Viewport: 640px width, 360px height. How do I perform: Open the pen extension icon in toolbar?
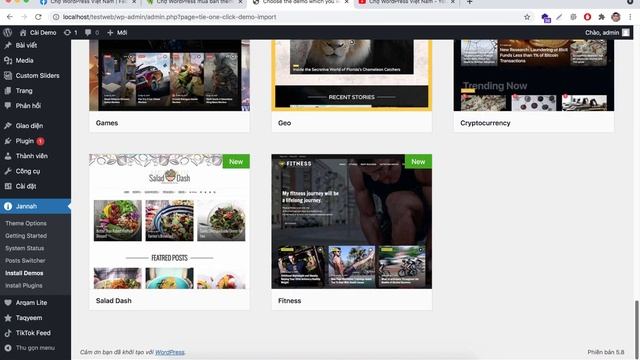point(559,17)
